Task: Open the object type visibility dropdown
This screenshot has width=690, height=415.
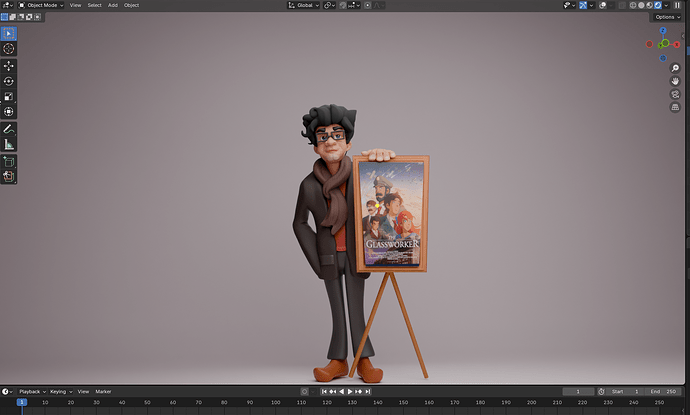Action: coord(569,5)
